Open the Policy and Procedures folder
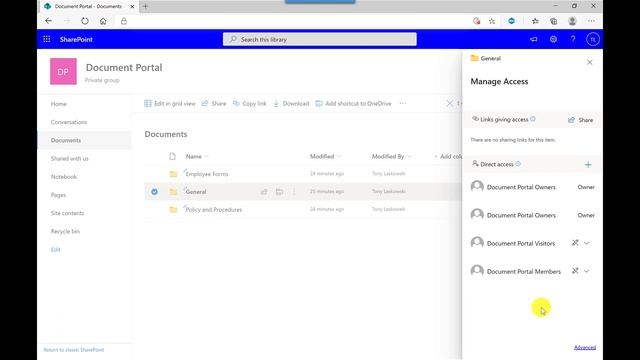Viewport: 640px width, 360px height. coord(214,210)
